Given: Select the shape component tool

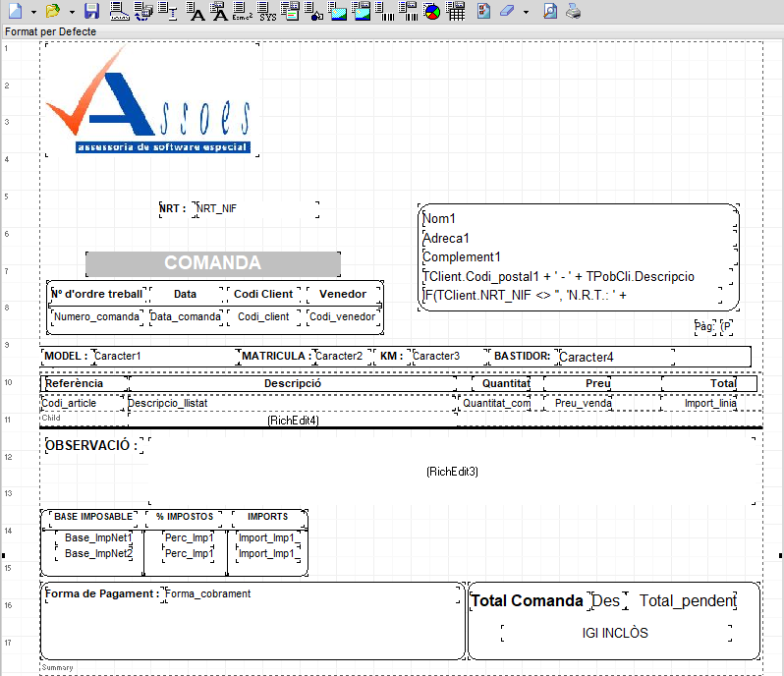Looking at the screenshot, I should coord(313,11).
